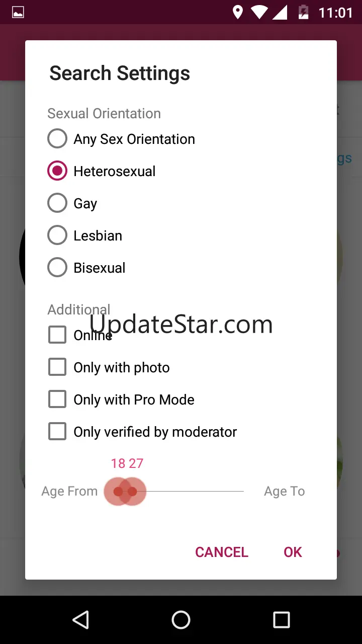
Task: Tap the Android home circle icon
Action: tap(181, 620)
